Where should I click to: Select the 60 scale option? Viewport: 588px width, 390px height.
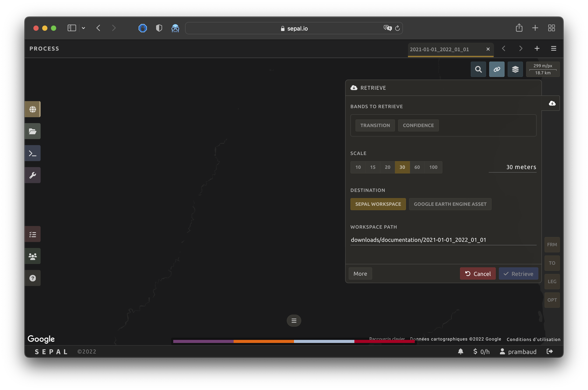(x=417, y=167)
